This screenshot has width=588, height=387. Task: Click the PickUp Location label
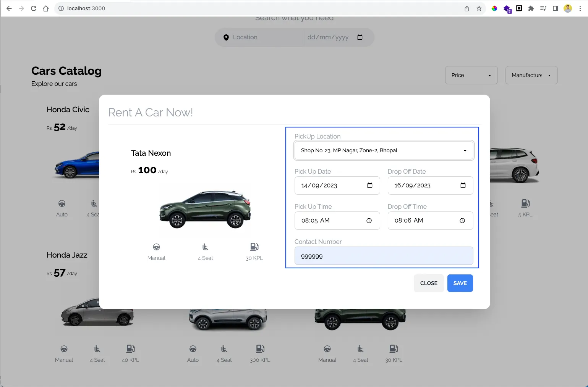(x=317, y=136)
